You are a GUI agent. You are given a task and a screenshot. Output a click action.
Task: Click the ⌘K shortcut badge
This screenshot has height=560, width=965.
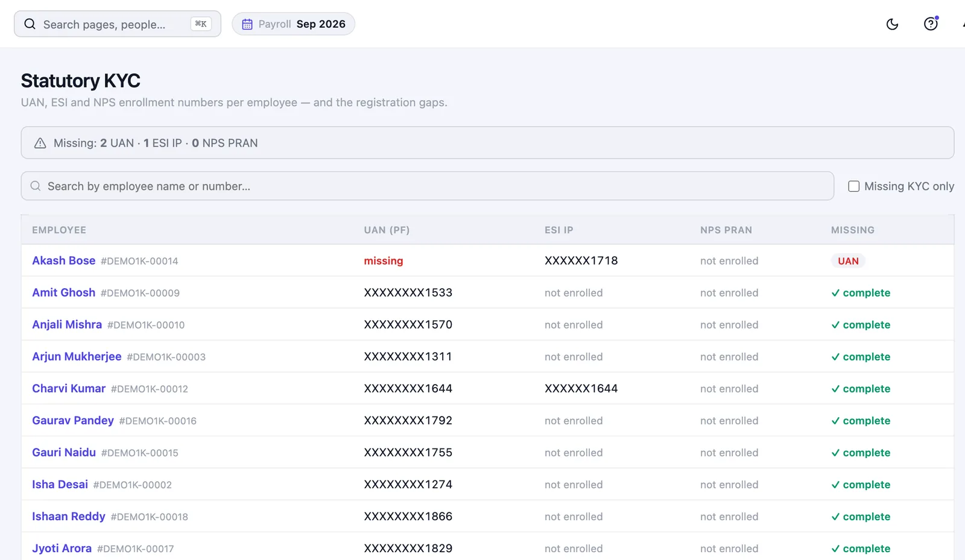(201, 24)
